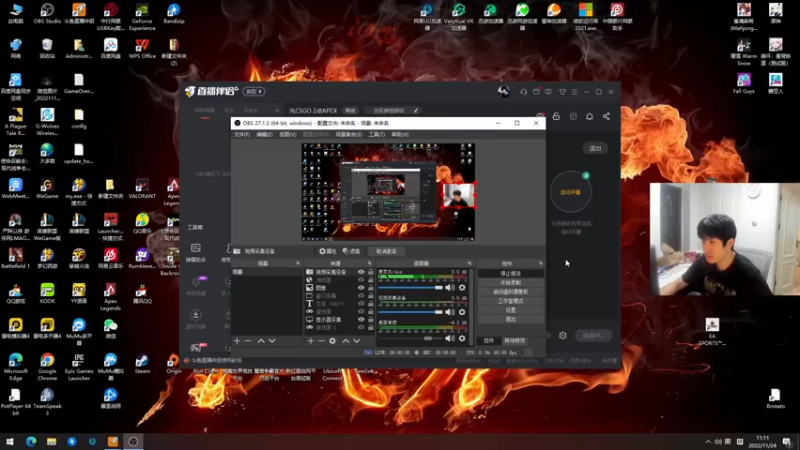Viewport: 800px width, 450px height.
Task: Click the 自动开播 circle in 直播伴侣
Action: [570, 192]
